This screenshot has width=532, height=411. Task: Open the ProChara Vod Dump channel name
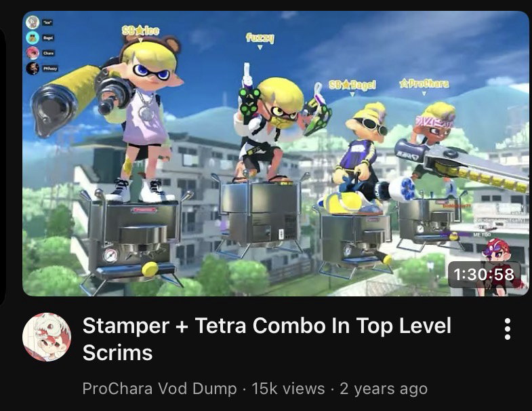pos(159,389)
